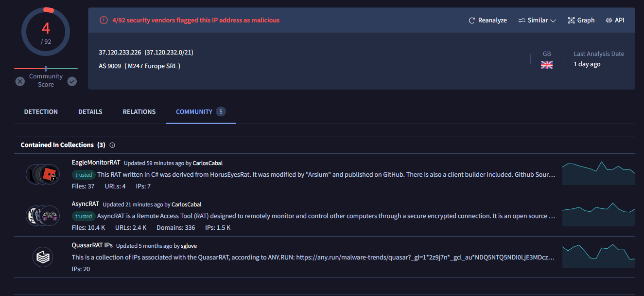Screen dimensions: 644x296
Task: Click the AS 9009 M247 Europe SRL text
Action: pos(139,66)
